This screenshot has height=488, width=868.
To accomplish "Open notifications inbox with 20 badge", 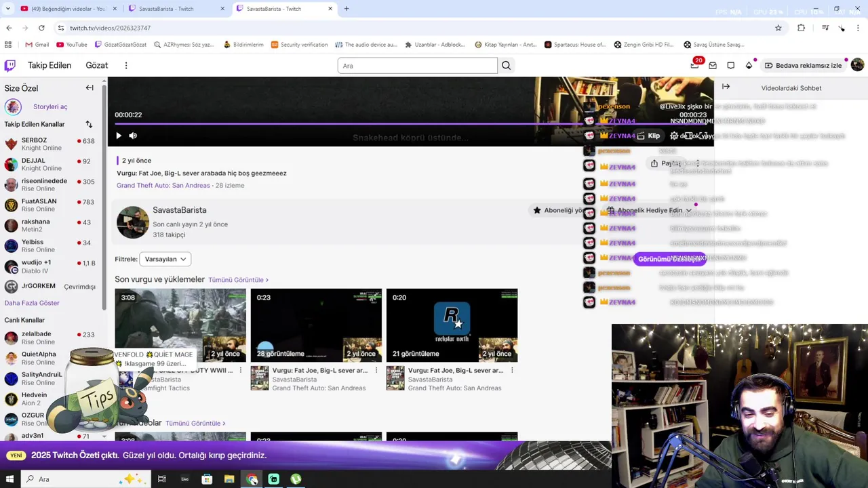I will tap(695, 64).
